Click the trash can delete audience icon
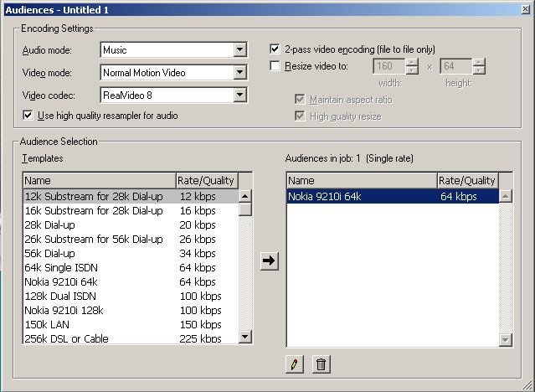 (321, 364)
